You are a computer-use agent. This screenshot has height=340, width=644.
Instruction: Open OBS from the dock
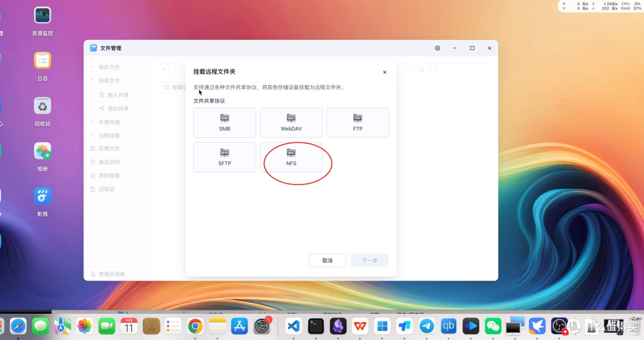pos(559,326)
